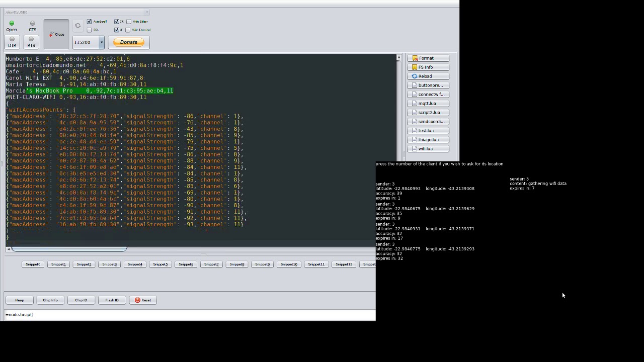Click the =node.heap() command input field
The width and height of the screenshot is (644, 362).
click(190, 315)
